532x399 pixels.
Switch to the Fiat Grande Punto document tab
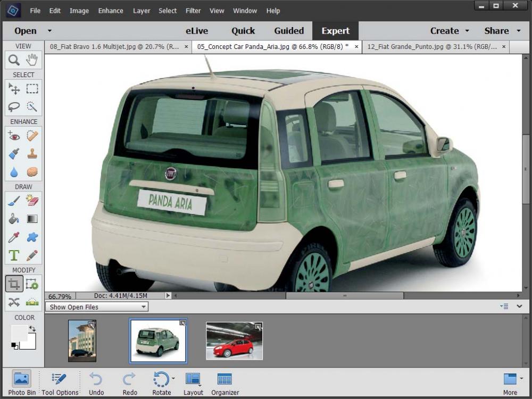coord(432,47)
